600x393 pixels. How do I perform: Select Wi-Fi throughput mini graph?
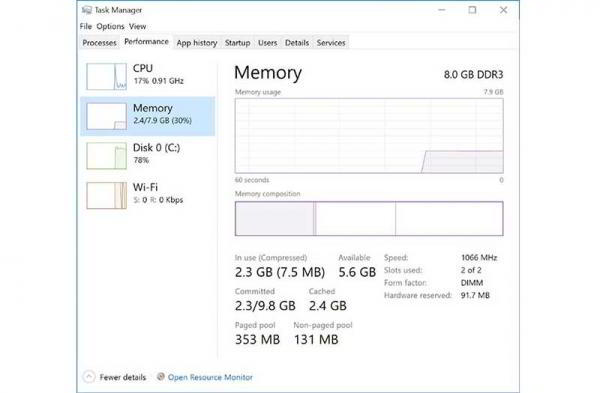tap(106, 196)
